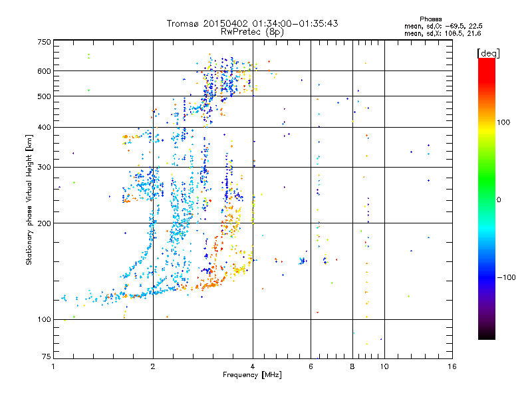This screenshot has width=532, height=399.
Task: Click the title 'Tromsø 20150402 01:34:00-01:35:43'
Action: (253, 23)
